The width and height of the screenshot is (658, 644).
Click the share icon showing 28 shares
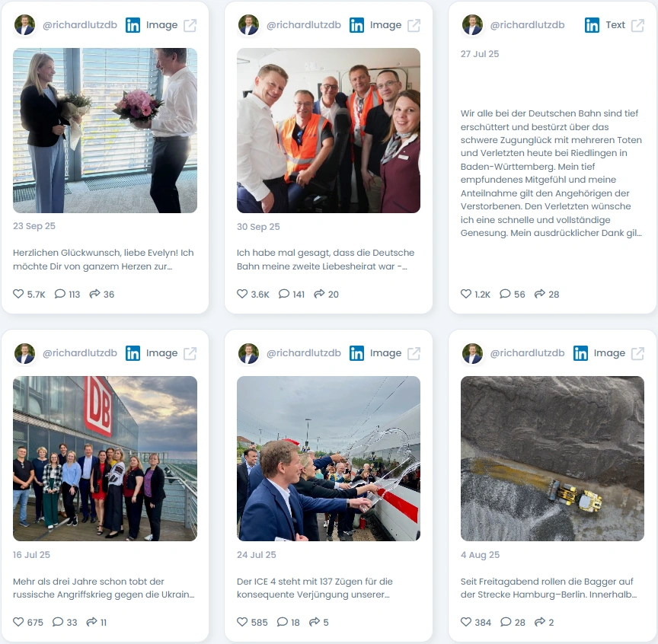coord(540,294)
